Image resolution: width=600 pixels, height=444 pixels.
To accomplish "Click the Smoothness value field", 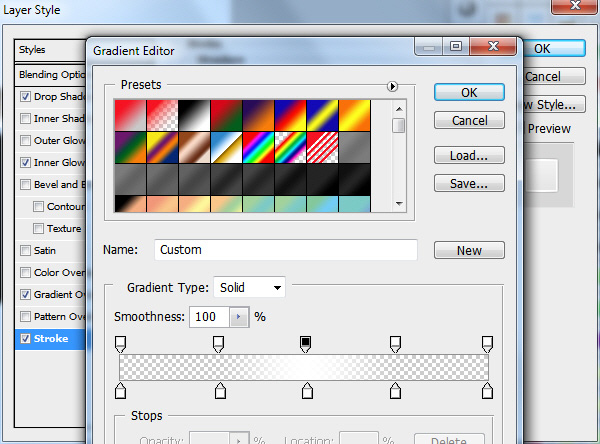I will click(209, 317).
